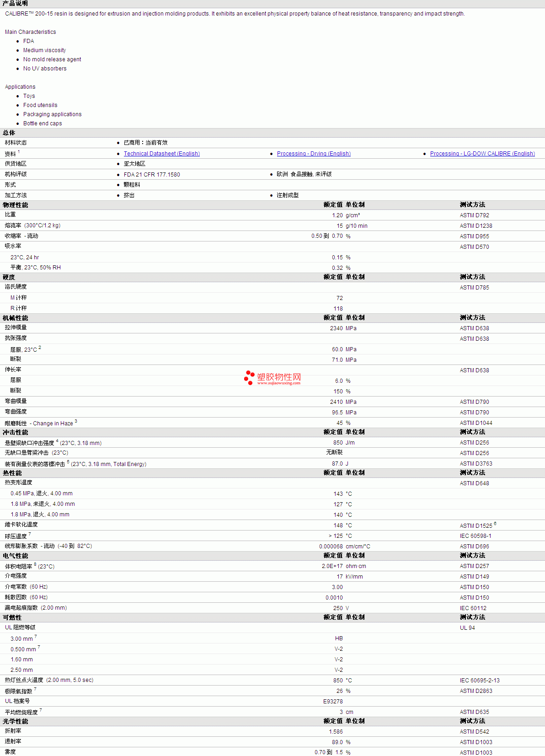Click the 硬度 section header
This screenshot has width=545, height=756.
pos(9,277)
